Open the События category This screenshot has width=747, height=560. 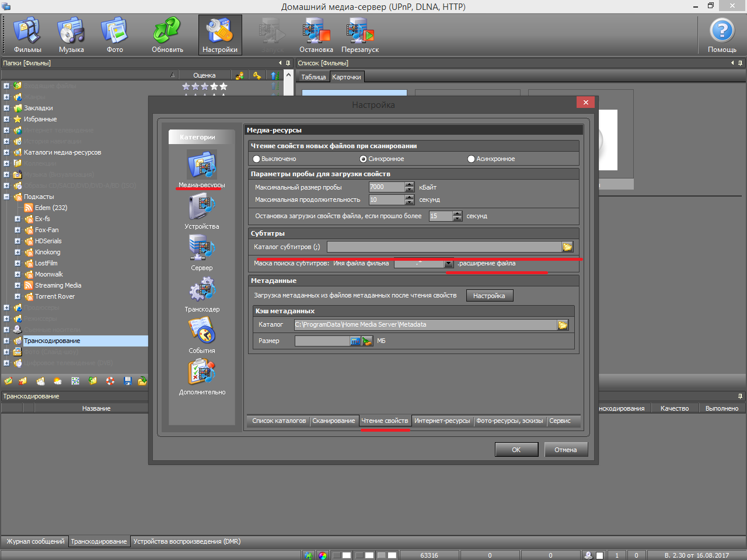pos(202,334)
